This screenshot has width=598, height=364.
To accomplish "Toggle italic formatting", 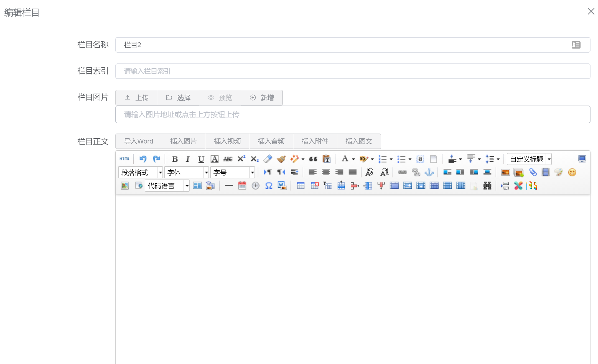I will [188, 159].
